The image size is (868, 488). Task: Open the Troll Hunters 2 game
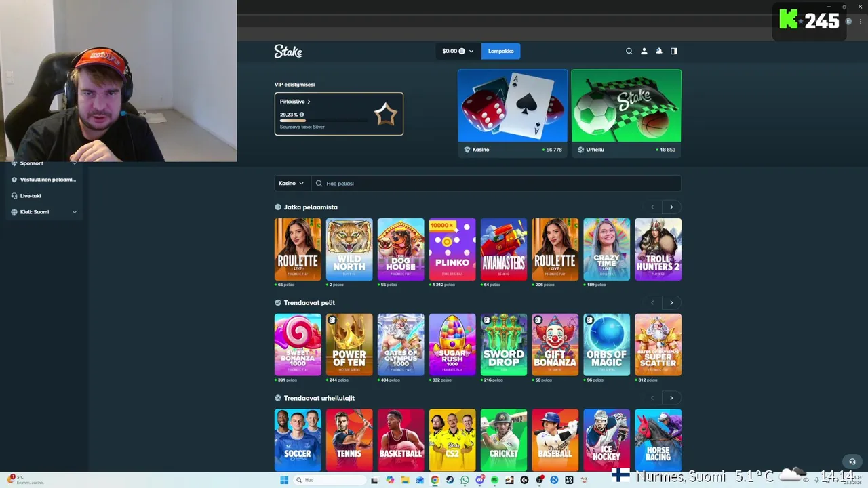pyautogui.click(x=658, y=249)
